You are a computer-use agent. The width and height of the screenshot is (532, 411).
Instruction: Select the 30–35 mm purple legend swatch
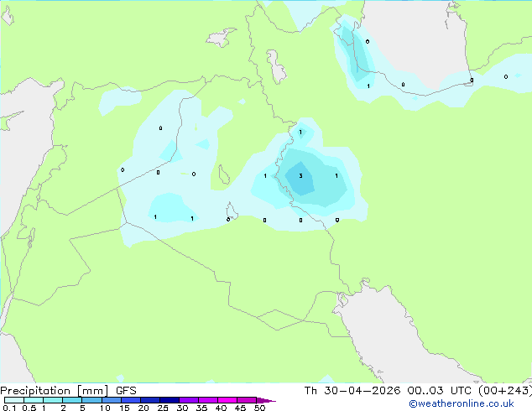189,400
